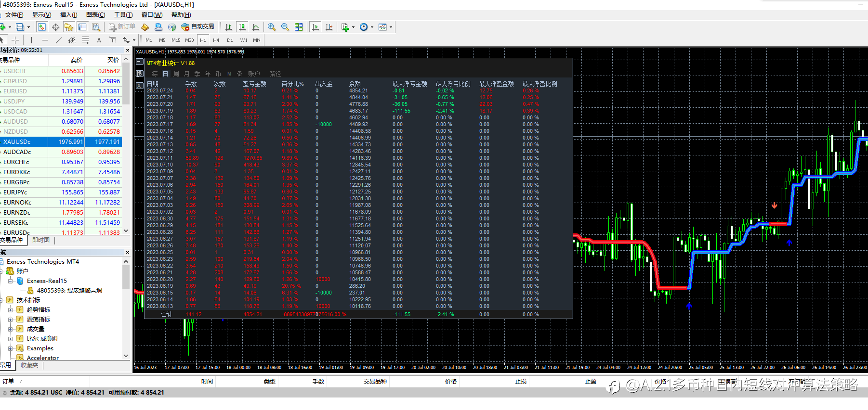Image resolution: width=868 pixels, height=410 pixels.
Task: Click the Market Watch vertical scrollbar thumb
Action: click(x=126, y=84)
